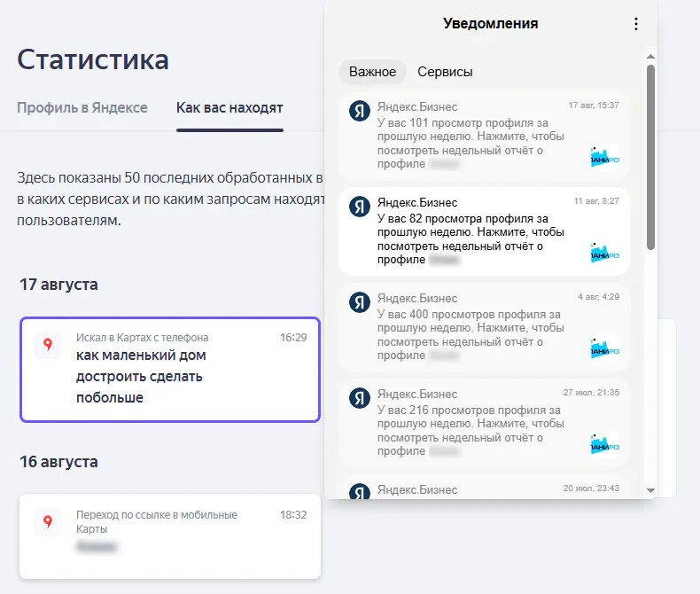Switch to the Сервисы notifications tab
The width and height of the screenshot is (700, 594).
click(445, 72)
